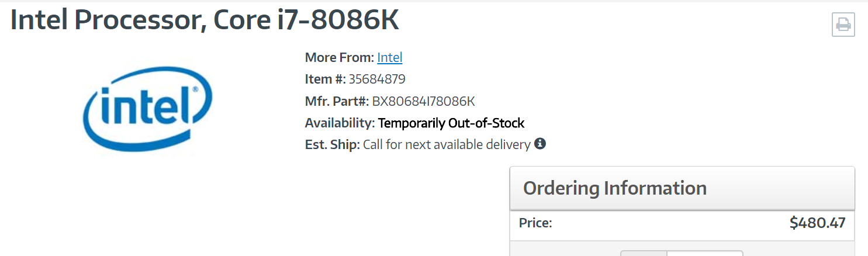
Task: Click the More From label
Action: [339, 57]
